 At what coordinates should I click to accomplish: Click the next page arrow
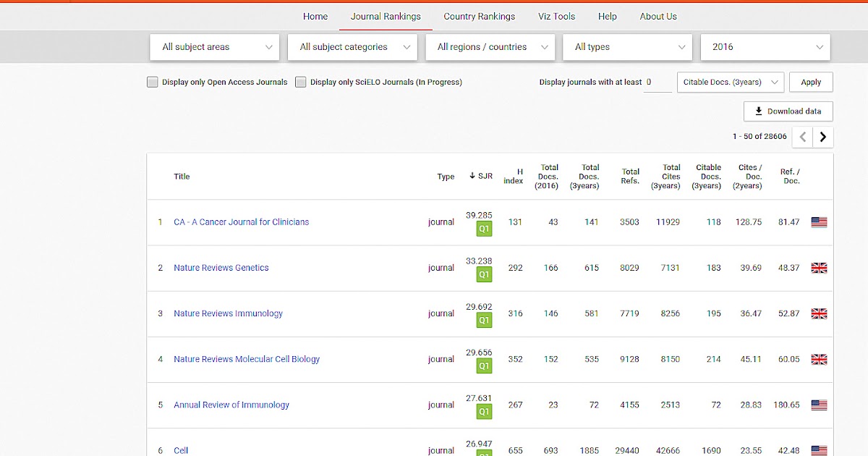(822, 136)
